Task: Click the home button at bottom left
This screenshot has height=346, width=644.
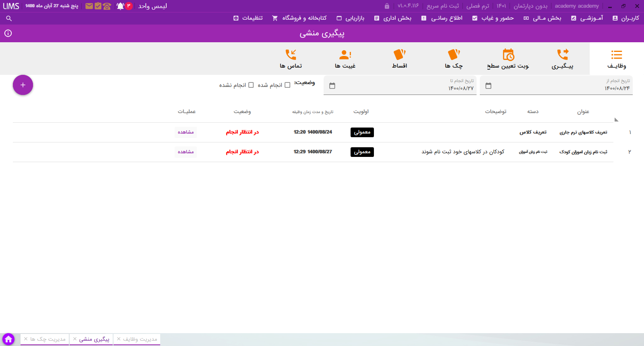Action: [8, 339]
